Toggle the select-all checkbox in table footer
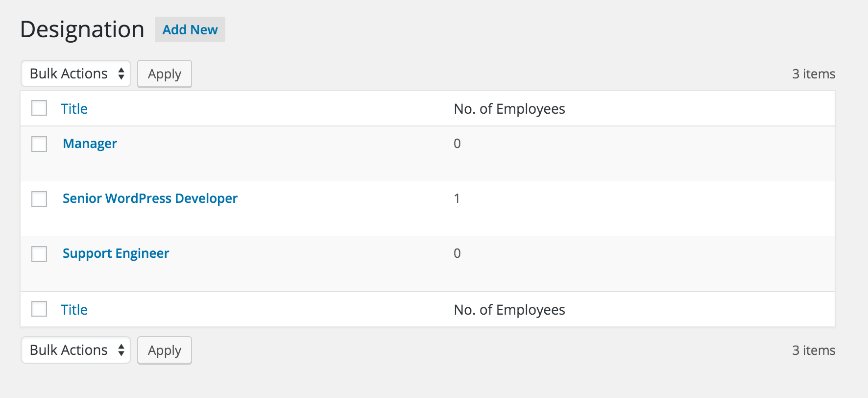Image resolution: width=868 pixels, height=398 pixels. point(39,309)
